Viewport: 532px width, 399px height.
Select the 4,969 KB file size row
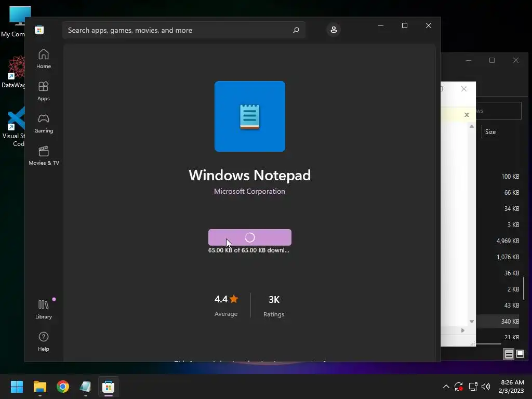click(508, 241)
